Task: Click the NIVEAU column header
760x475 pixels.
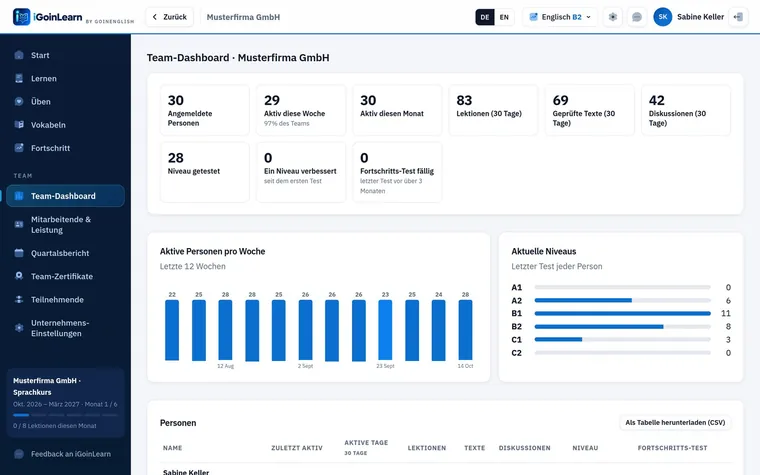Action: click(x=585, y=448)
